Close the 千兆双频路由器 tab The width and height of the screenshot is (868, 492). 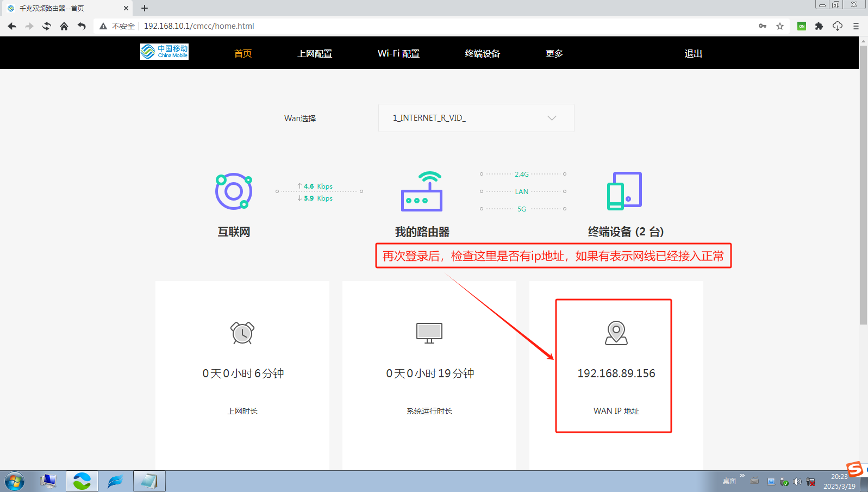[126, 8]
